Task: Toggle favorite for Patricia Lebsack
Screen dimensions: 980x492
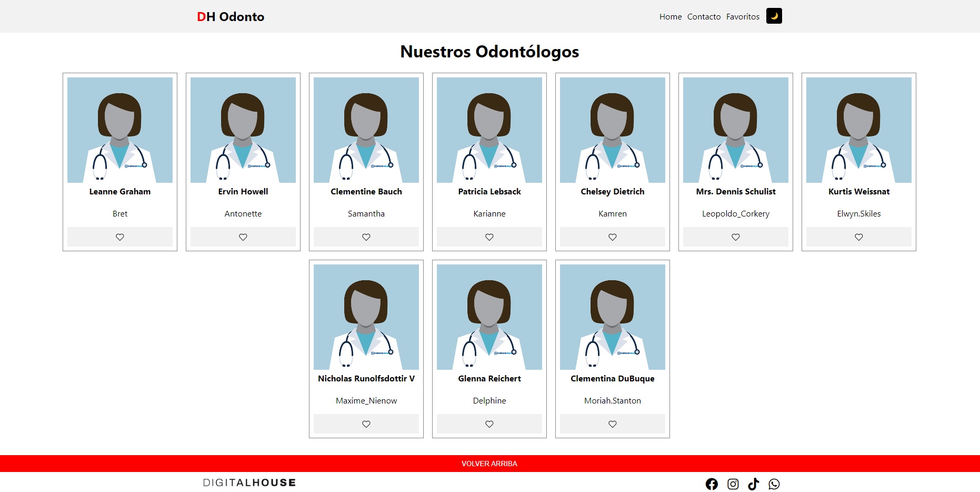Action: click(x=489, y=237)
